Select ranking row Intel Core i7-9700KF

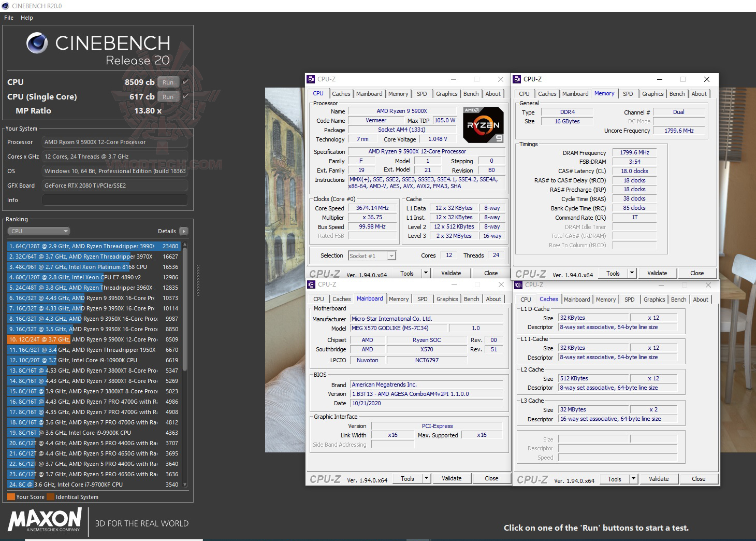point(93,485)
